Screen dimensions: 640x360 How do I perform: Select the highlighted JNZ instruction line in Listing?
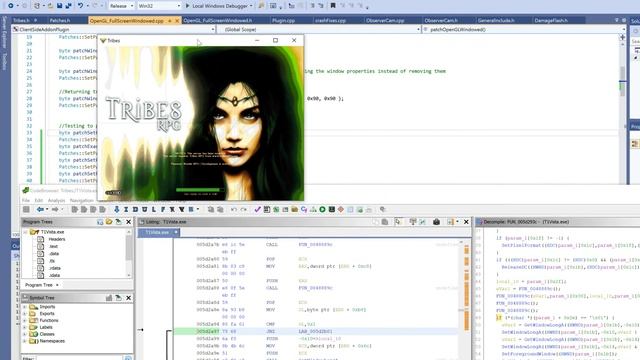[x=317, y=331]
